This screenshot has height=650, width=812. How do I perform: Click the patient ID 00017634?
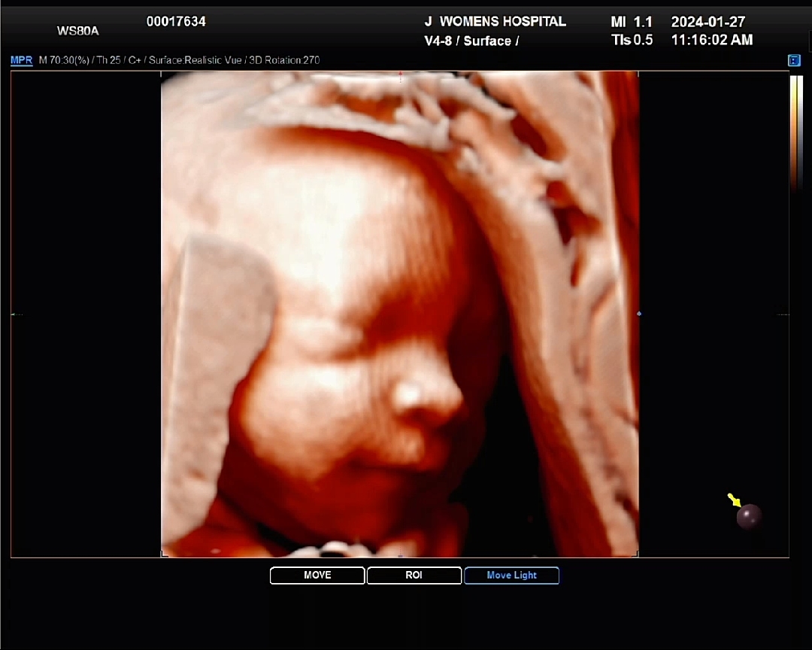tap(176, 22)
